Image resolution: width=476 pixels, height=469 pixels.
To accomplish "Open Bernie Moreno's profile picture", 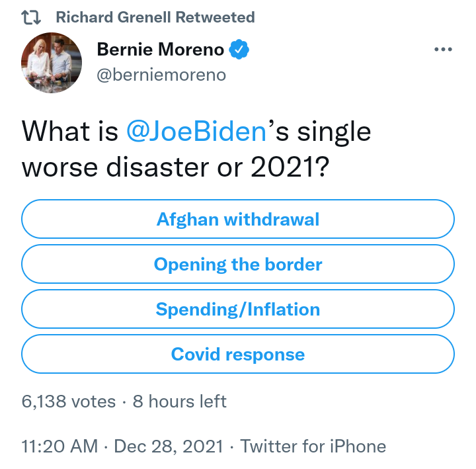I will [x=52, y=63].
